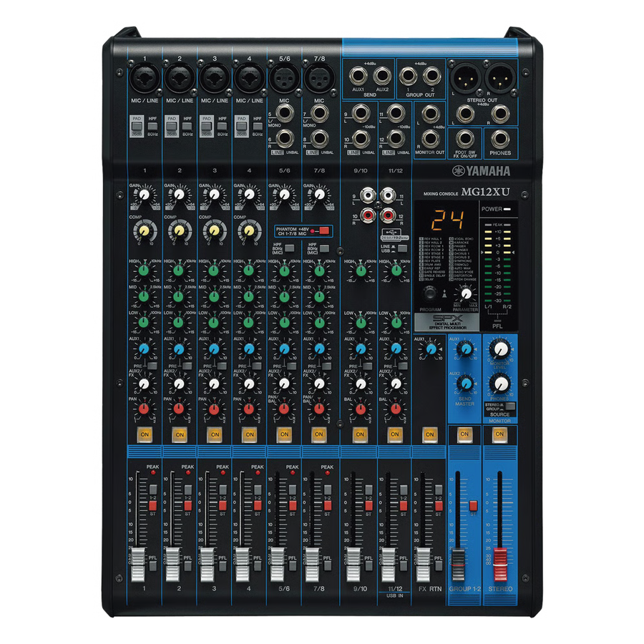The height and width of the screenshot is (644, 644).
Task: Click the white RCA jack for input 9 L
Action: 367,195
